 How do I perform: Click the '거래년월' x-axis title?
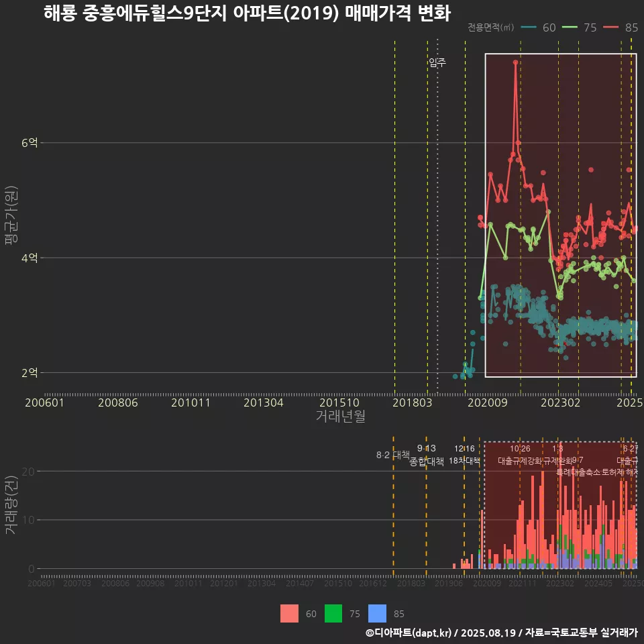[x=341, y=416]
